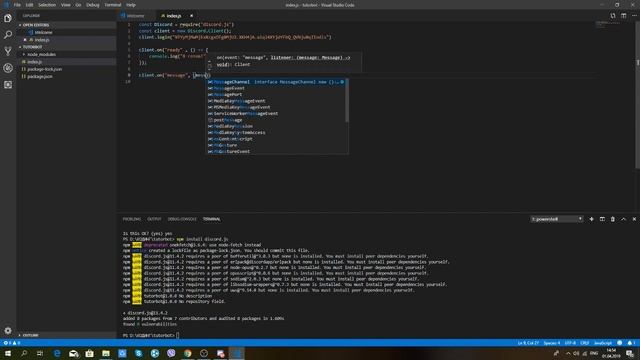
Task: Switch to the Problems panel tab
Action: 132,219
